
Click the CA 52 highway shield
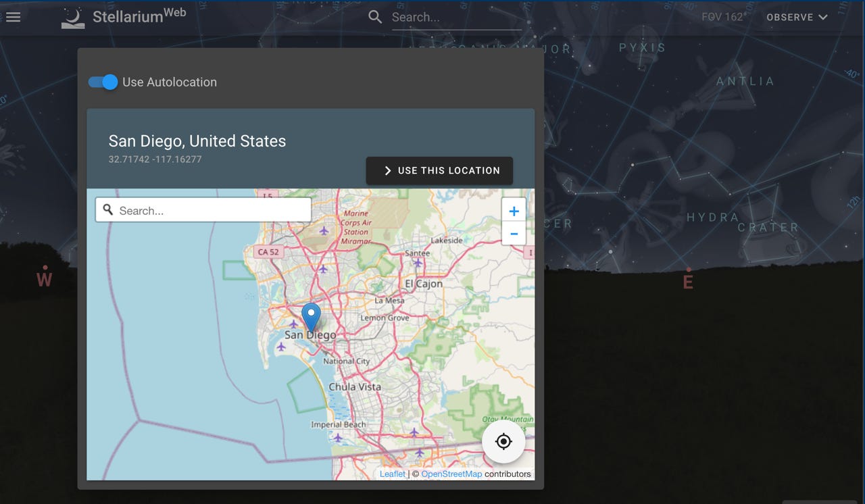[x=268, y=252]
